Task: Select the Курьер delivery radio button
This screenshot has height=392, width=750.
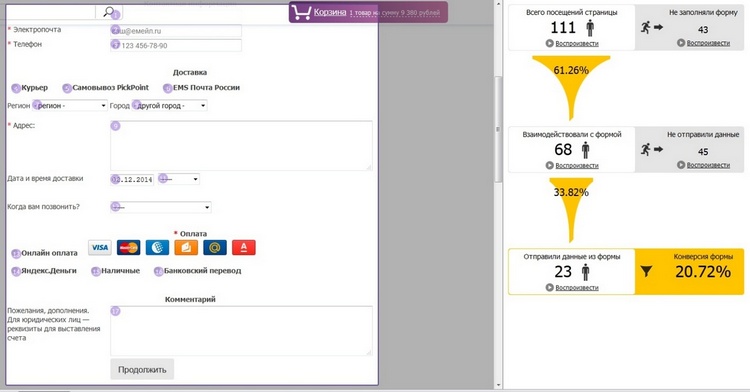Action: tap(16, 88)
